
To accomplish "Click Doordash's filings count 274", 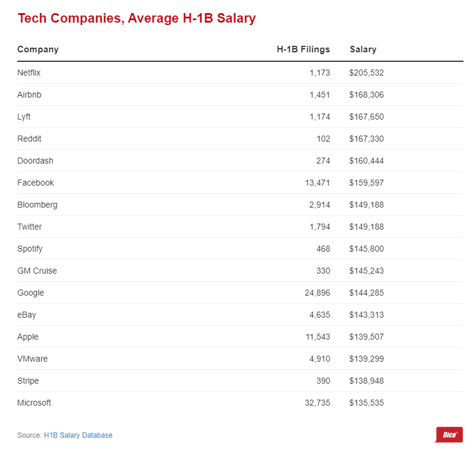I will coord(323,161).
